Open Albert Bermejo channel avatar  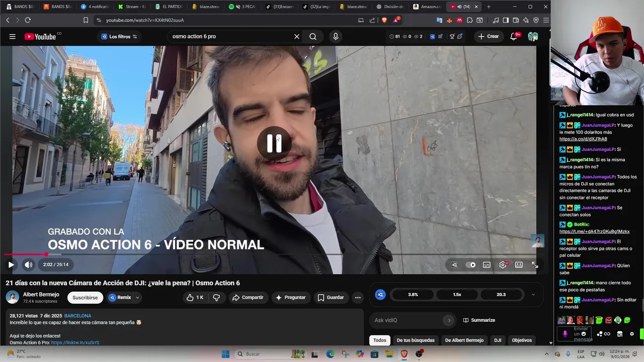(12, 298)
